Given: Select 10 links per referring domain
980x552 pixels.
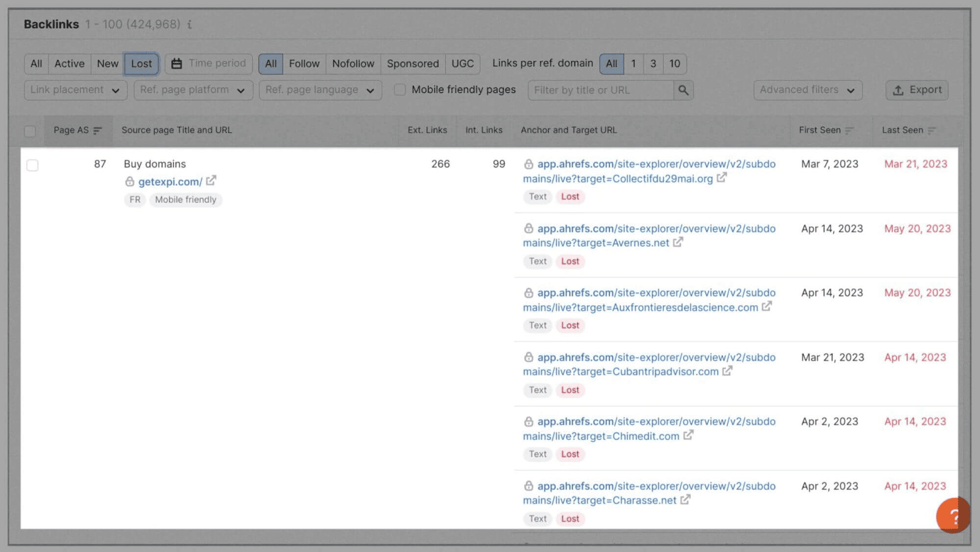Looking at the screenshot, I should click(x=674, y=63).
